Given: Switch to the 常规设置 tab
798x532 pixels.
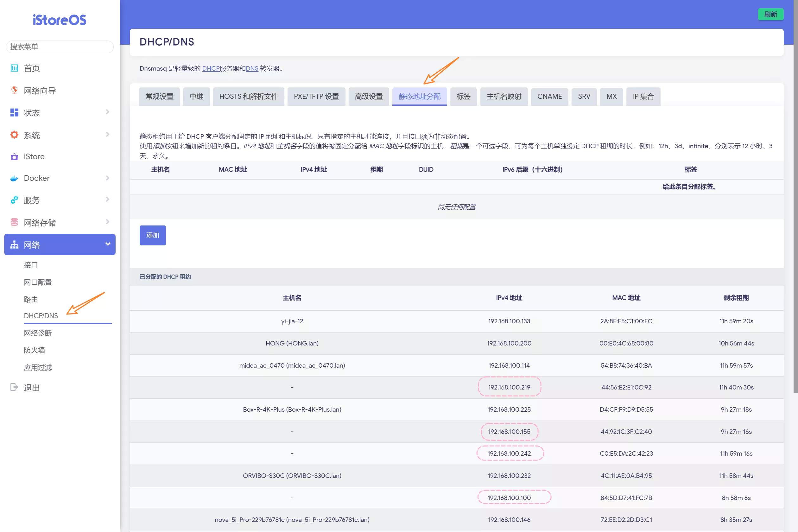Looking at the screenshot, I should point(160,97).
